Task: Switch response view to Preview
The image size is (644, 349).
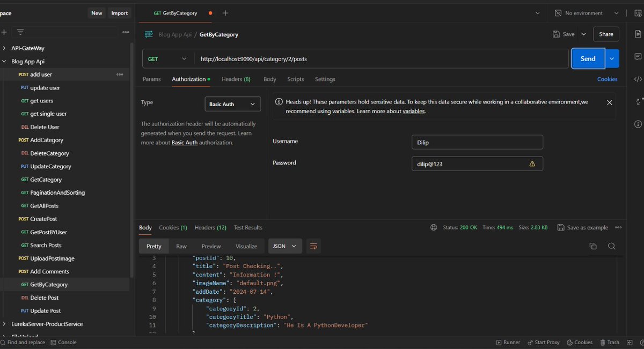Action: coord(211,246)
